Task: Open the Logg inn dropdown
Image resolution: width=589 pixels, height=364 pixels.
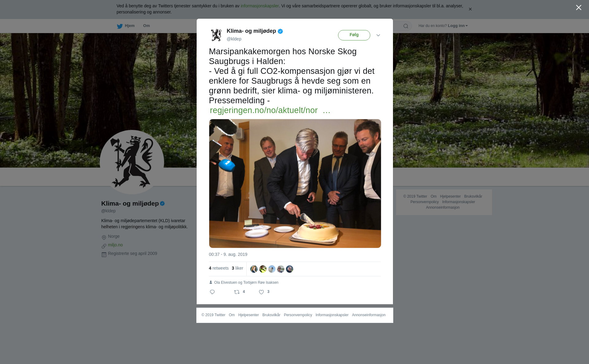Action: click(458, 26)
